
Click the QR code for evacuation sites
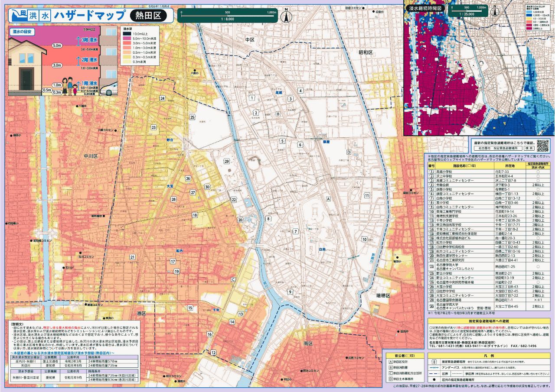tap(543, 145)
